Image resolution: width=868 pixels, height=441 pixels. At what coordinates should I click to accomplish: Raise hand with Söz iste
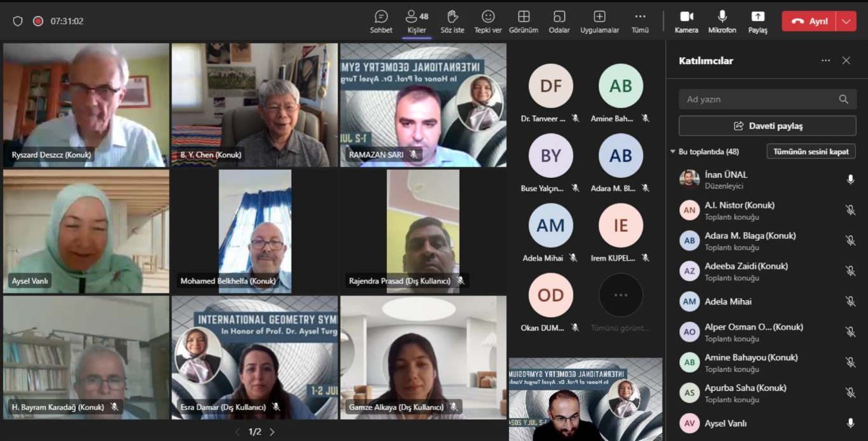[452, 21]
